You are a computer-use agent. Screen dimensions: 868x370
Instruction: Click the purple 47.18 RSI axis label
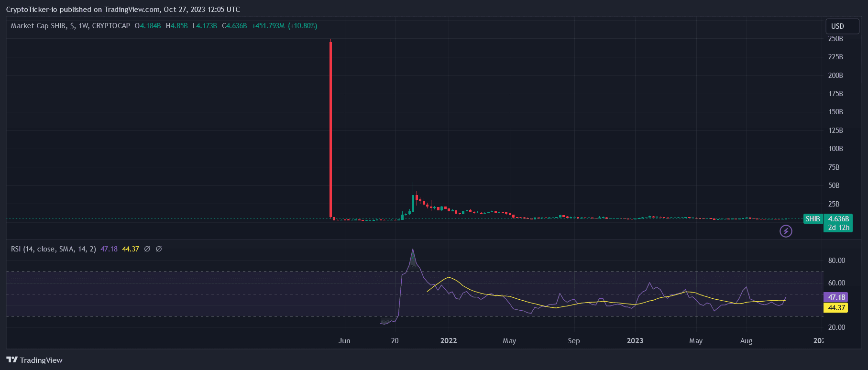click(835, 297)
